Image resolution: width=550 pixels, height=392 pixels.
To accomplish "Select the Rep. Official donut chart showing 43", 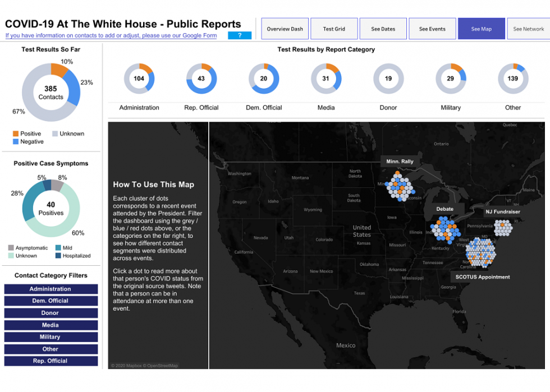I will tap(201, 79).
